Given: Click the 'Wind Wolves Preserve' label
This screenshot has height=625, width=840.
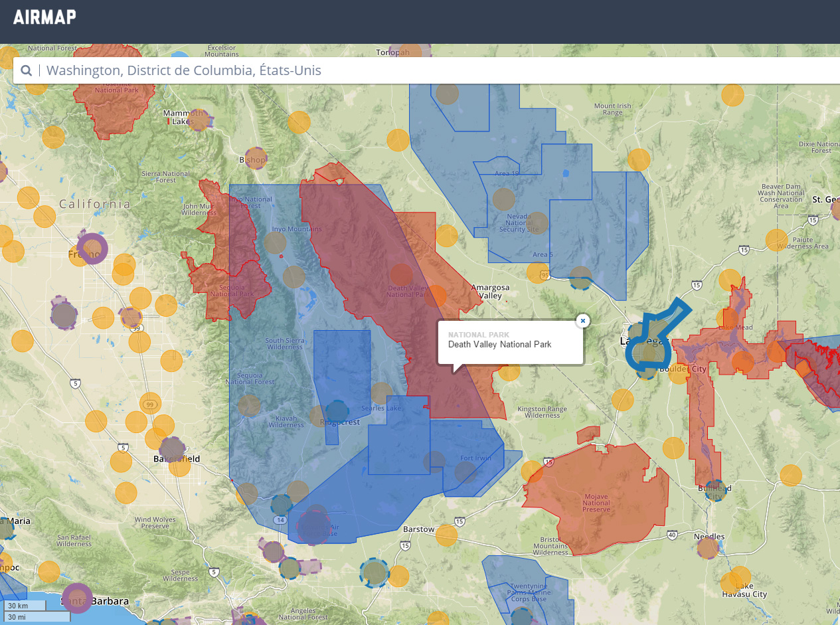Looking at the screenshot, I should click(x=155, y=523).
